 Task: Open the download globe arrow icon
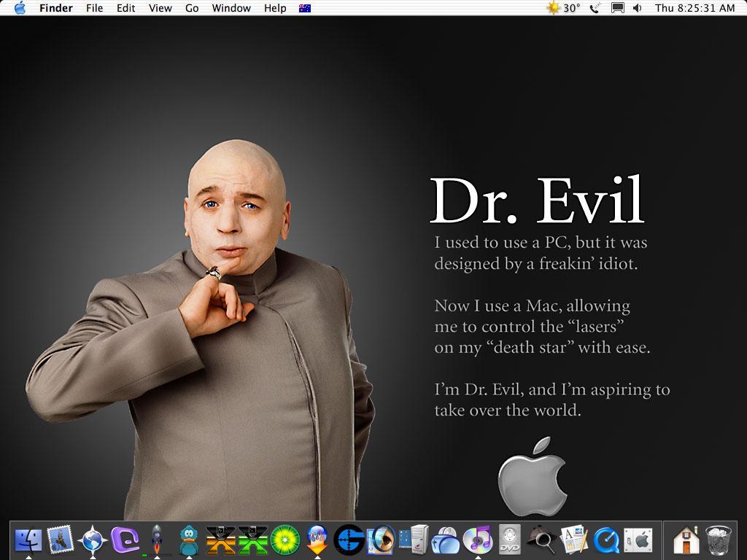pyautogui.click(x=317, y=540)
